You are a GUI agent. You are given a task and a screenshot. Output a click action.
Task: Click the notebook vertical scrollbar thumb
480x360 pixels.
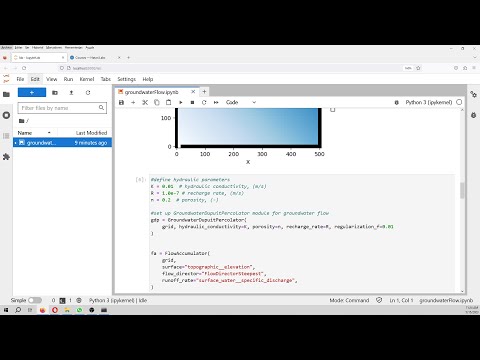pyautogui.click(x=462, y=190)
